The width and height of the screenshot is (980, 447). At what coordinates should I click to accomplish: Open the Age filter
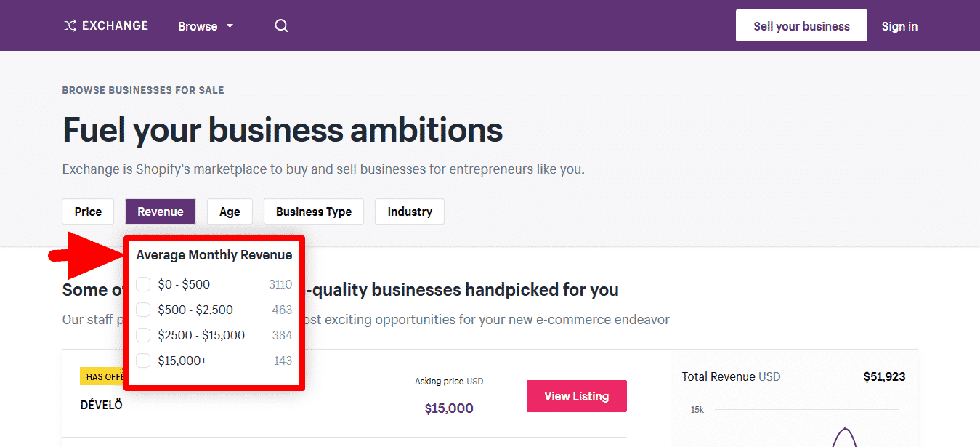[230, 212]
